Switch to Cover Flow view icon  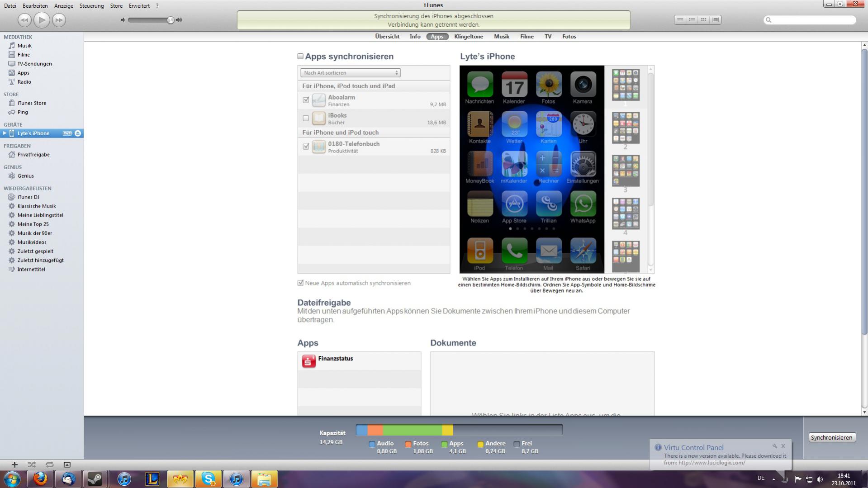point(715,20)
